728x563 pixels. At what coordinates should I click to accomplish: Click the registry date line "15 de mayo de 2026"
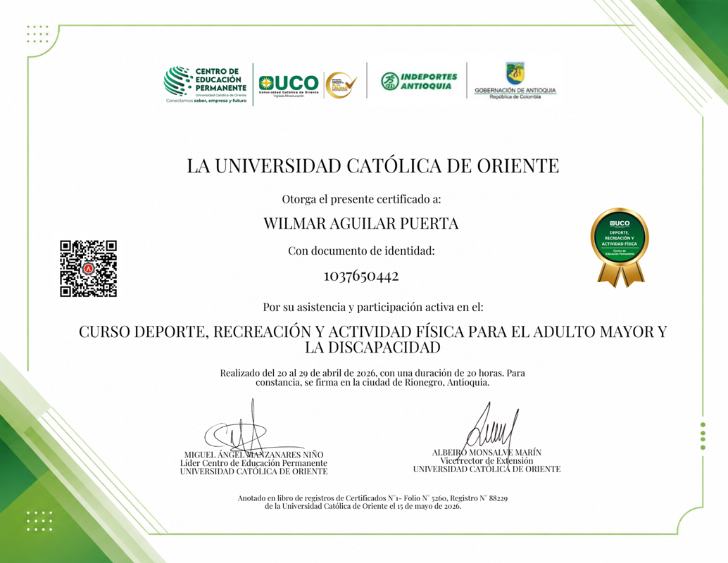coord(363,507)
